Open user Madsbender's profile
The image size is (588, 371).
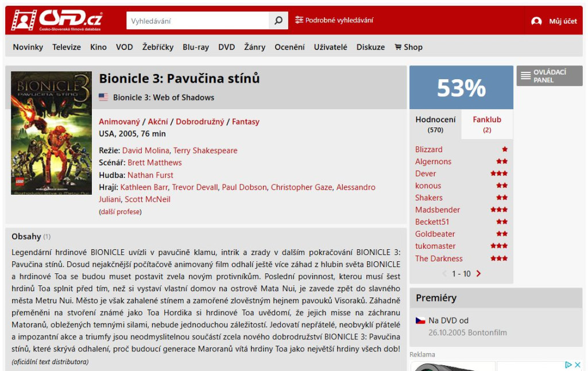click(437, 210)
